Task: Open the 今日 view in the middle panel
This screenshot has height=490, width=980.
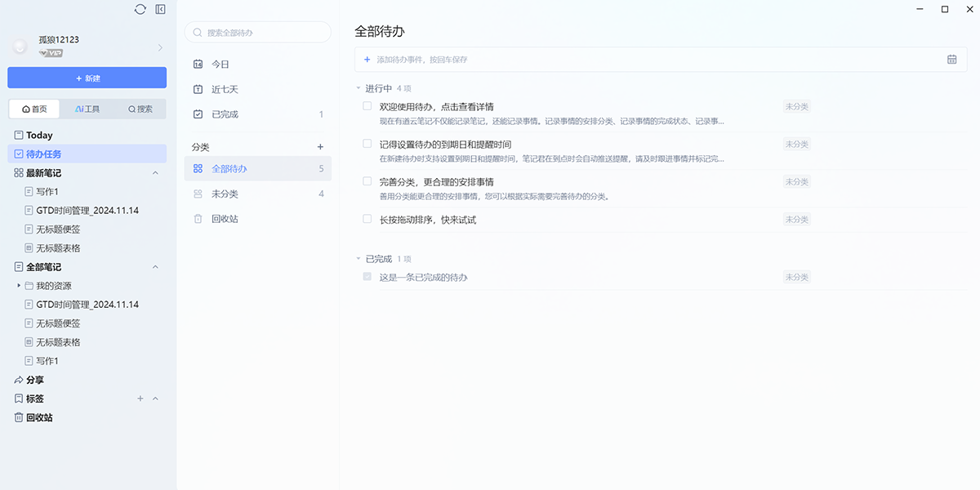Action: coord(217,63)
